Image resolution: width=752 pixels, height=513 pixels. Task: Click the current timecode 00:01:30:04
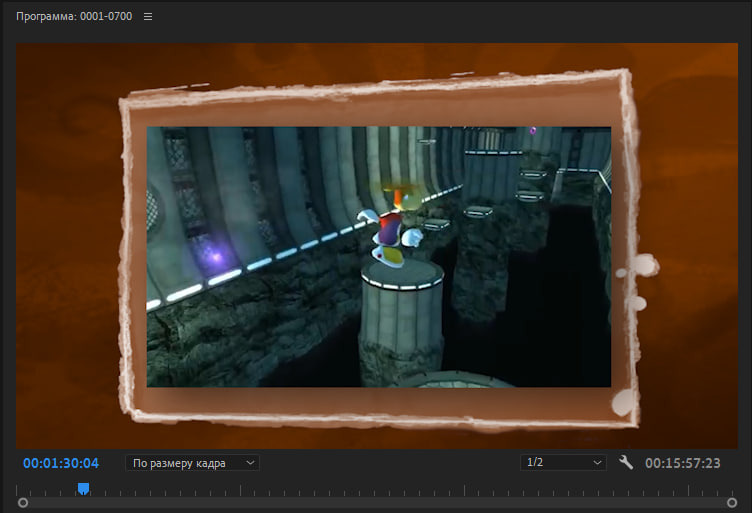[x=61, y=463]
